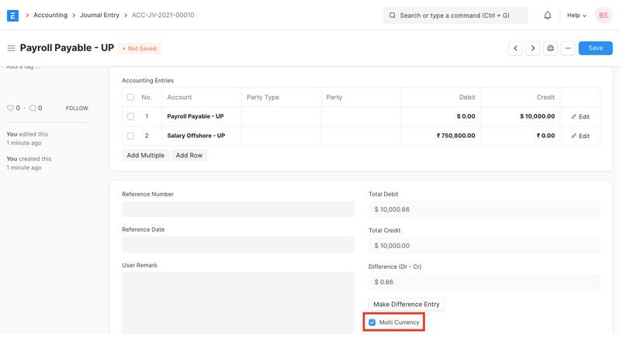Open the notifications bell

coord(547,15)
